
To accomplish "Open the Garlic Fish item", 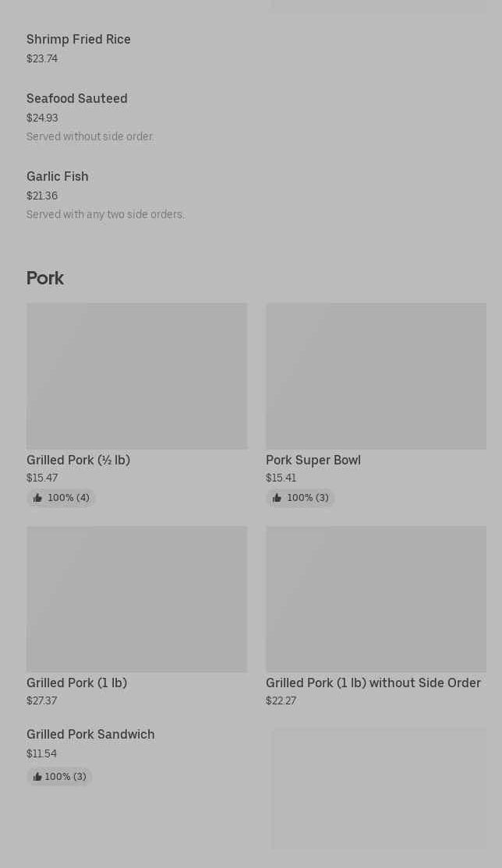I will click(x=58, y=177).
